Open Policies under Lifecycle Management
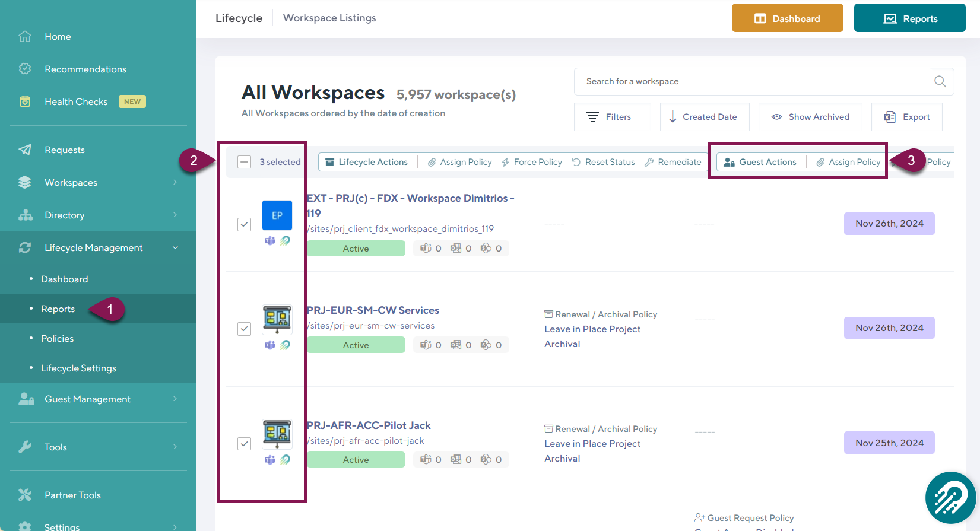 click(x=58, y=338)
